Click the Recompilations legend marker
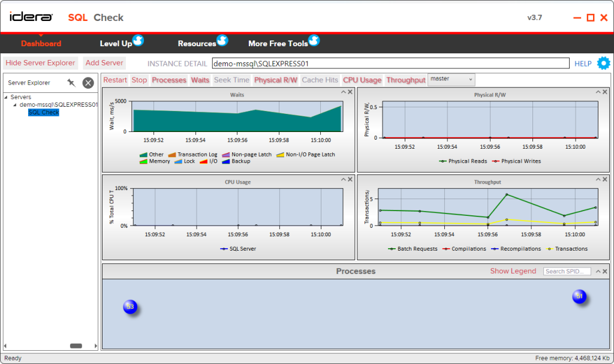 point(495,249)
